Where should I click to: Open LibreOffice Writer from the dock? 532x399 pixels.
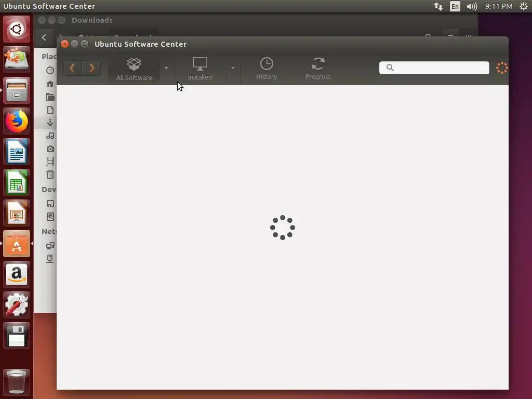click(17, 152)
